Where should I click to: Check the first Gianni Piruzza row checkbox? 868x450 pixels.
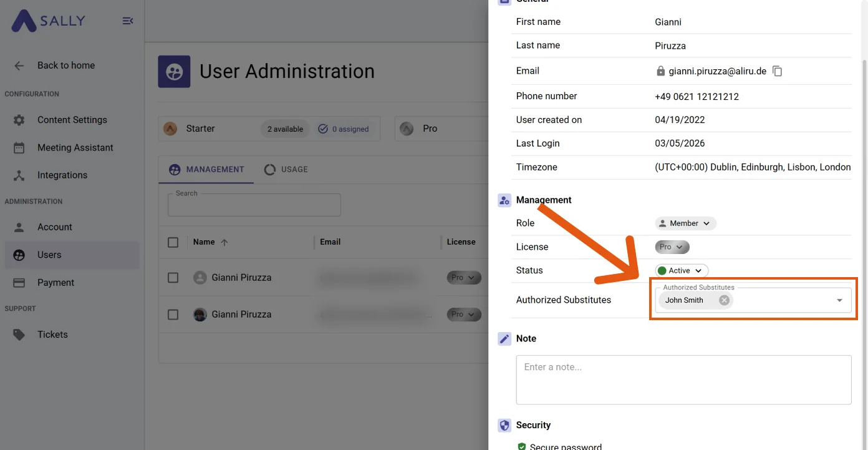[x=173, y=278]
